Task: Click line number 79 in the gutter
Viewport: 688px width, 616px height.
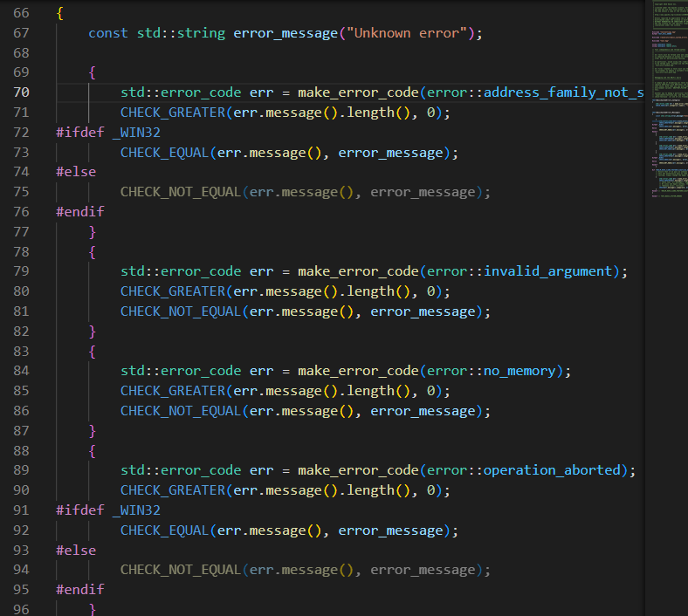Action: tap(21, 271)
